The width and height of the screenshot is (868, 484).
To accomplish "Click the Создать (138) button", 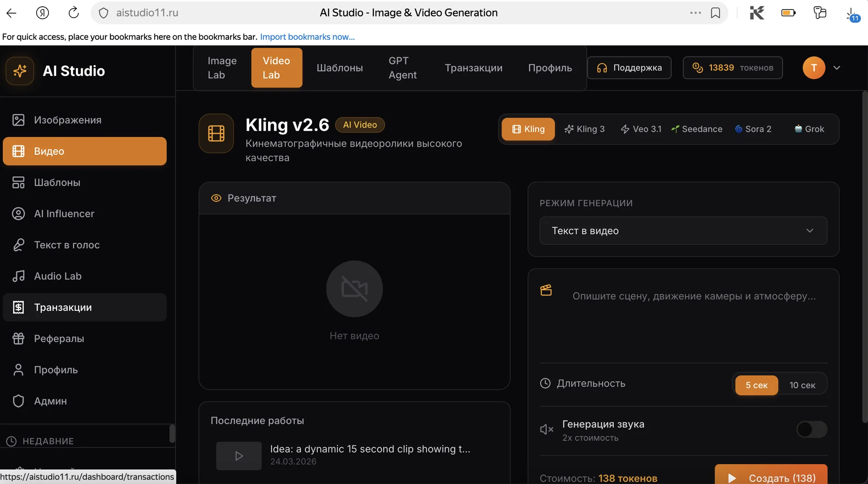I will click(x=771, y=474).
